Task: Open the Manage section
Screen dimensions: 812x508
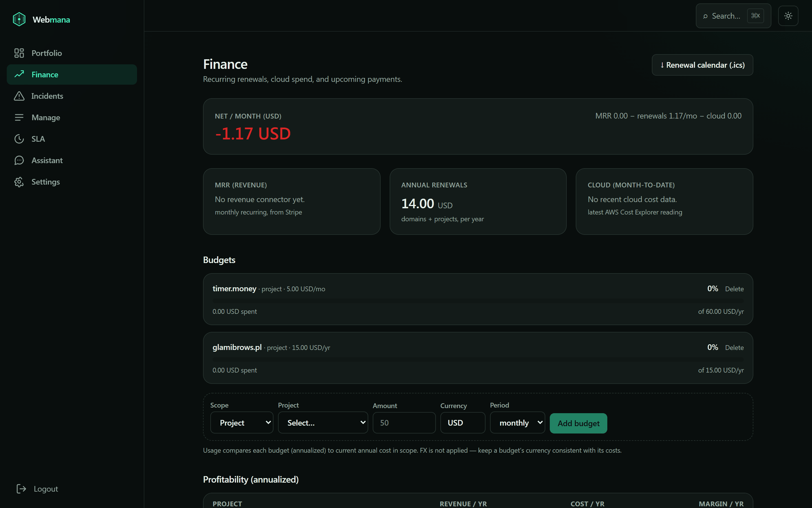Action: pyautogui.click(x=72, y=118)
